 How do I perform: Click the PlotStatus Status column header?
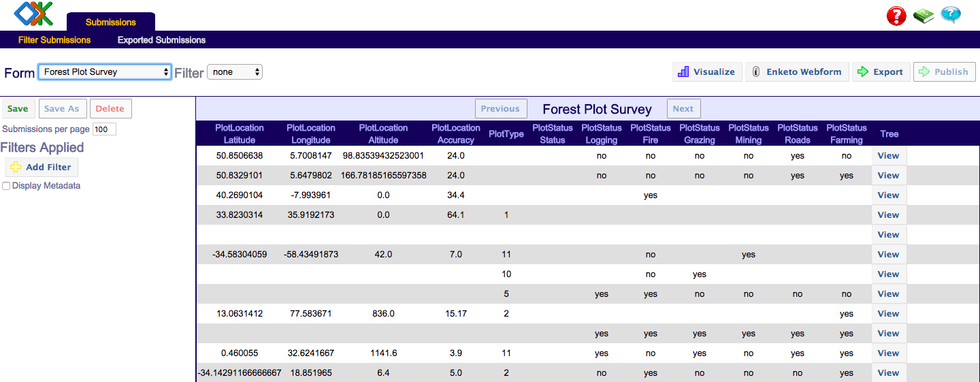pos(553,133)
